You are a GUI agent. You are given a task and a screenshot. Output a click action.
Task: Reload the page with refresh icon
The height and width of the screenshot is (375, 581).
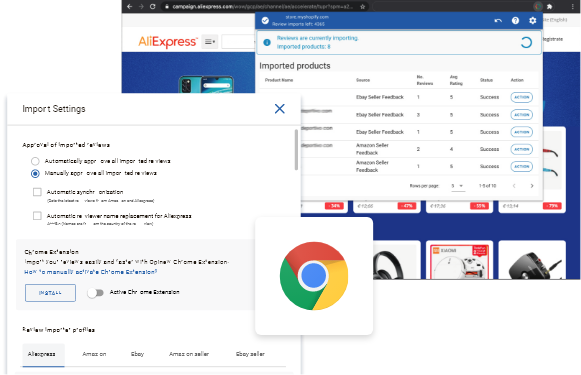coord(152,6)
